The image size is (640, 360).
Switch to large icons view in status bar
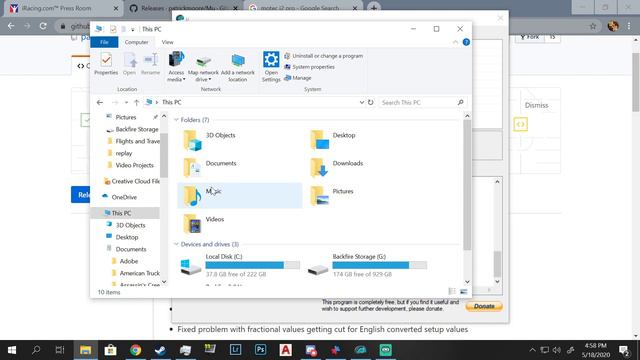coord(463,291)
